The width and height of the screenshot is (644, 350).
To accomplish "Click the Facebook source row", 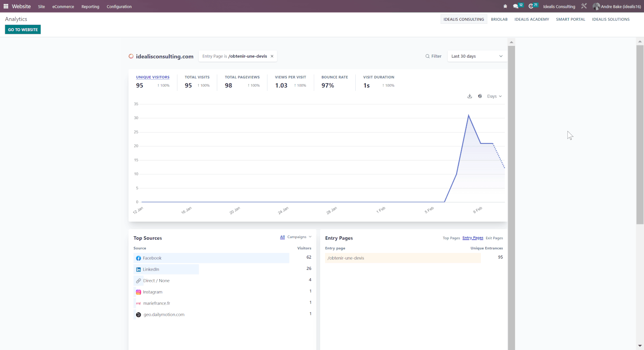I will [x=222, y=258].
